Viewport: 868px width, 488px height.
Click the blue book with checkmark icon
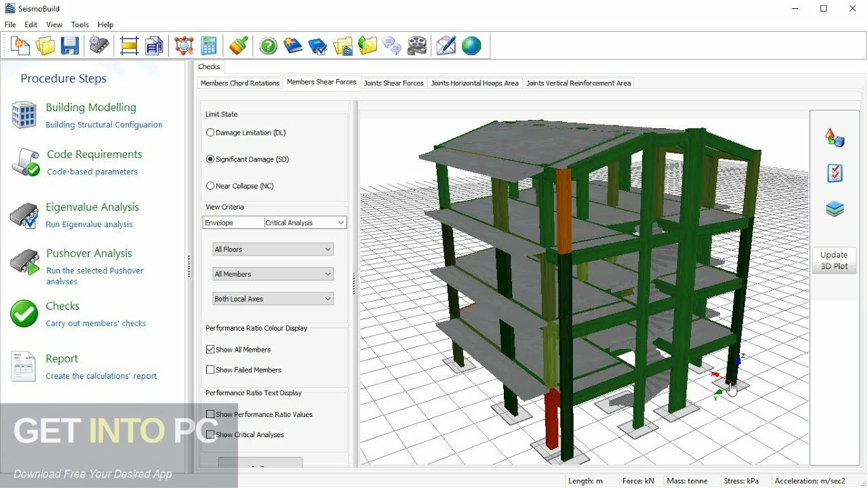click(x=317, y=45)
